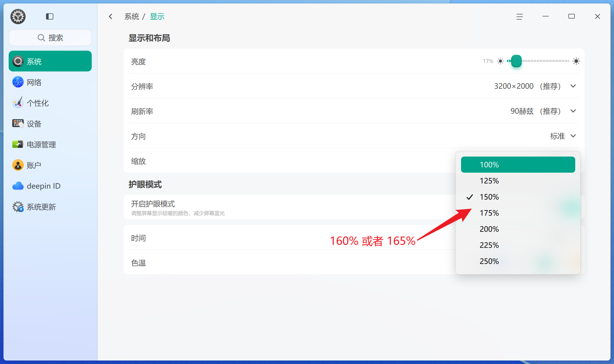The height and width of the screenshot is (364, 614).
Task: Select 225% scaling option
Action: click(x=518, y=245)
